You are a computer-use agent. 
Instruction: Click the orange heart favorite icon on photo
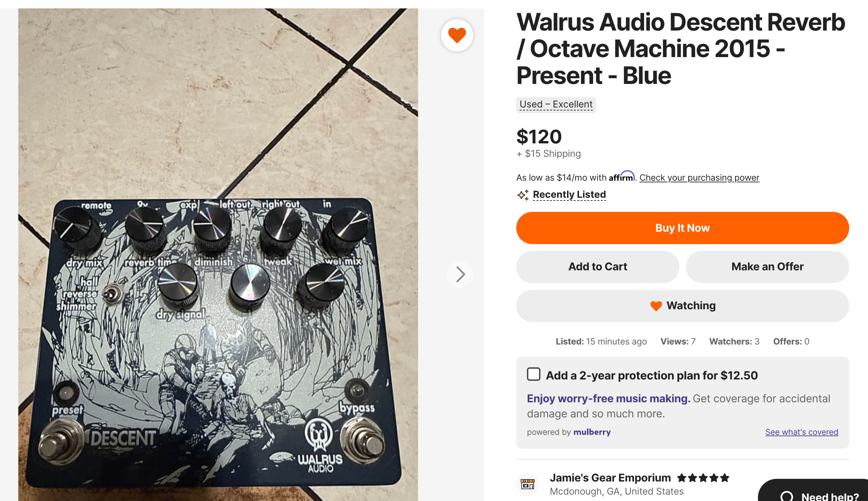pyautogui.click(x=457, y=35)
